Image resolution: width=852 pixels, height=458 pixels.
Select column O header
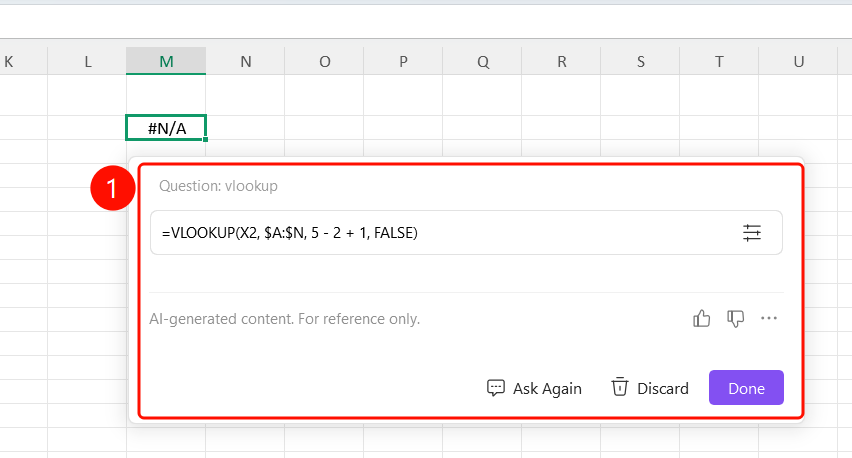pos(324,61)
